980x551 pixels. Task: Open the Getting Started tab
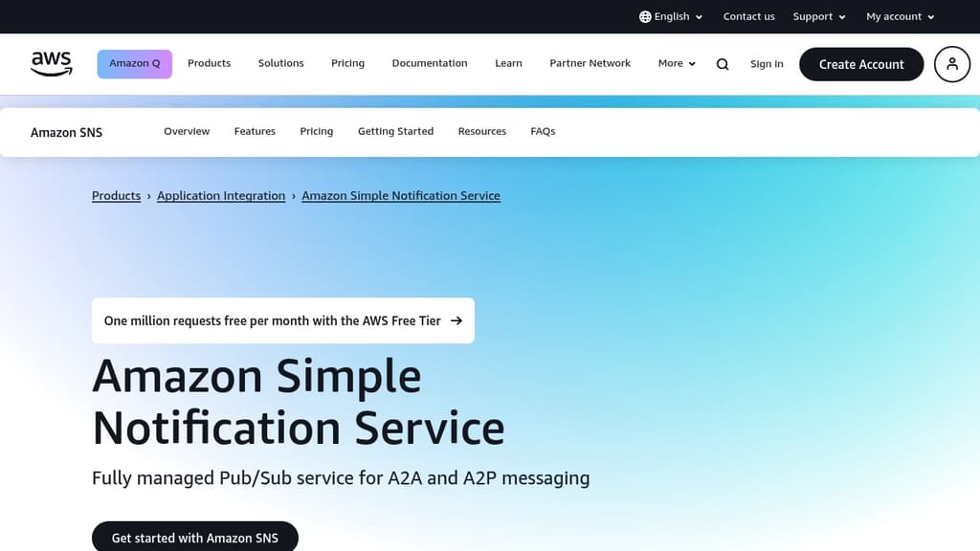[395, 132]
